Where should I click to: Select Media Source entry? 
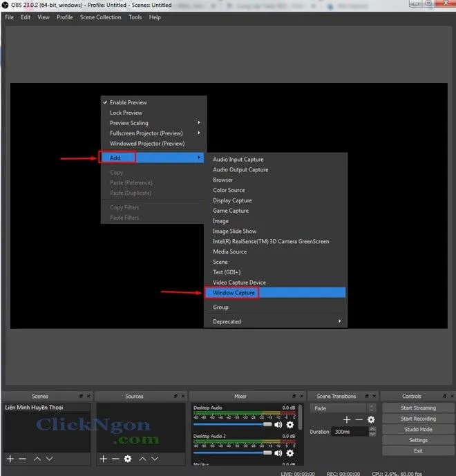click(x=276, y=251)
